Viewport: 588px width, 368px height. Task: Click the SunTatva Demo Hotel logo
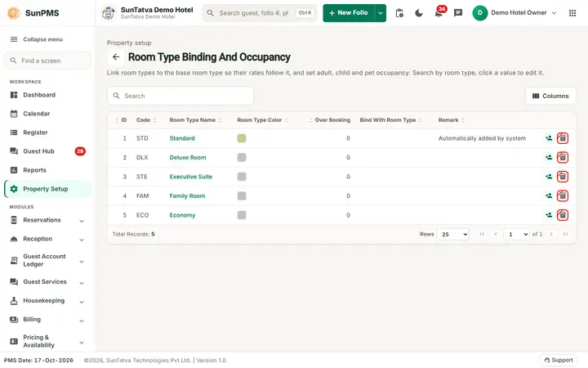[109, 13]
